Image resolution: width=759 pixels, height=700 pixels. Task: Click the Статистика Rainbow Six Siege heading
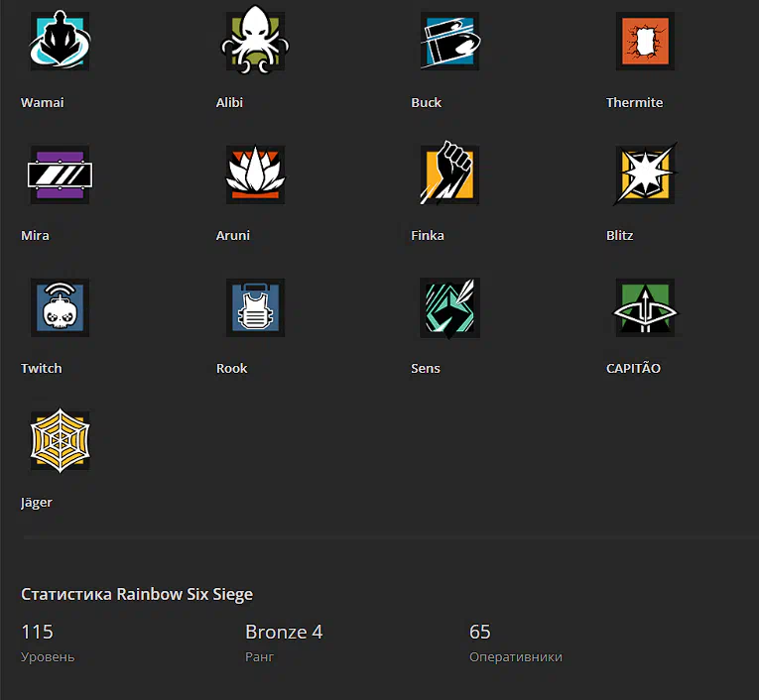pyautogui.click(x=137, y=594)
